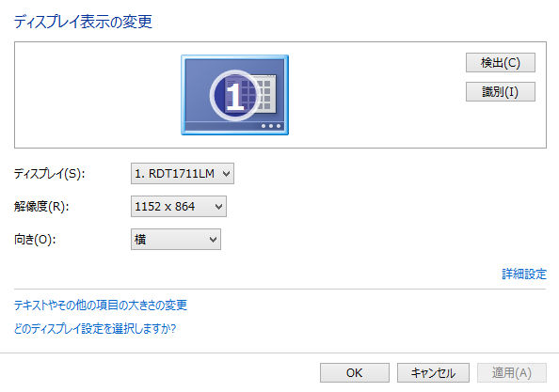Image resolution: width=559 pixels, height=392 pixels.
Task: Click the ディスプレイ表示の変更 heading
Action: pos(83,22)
